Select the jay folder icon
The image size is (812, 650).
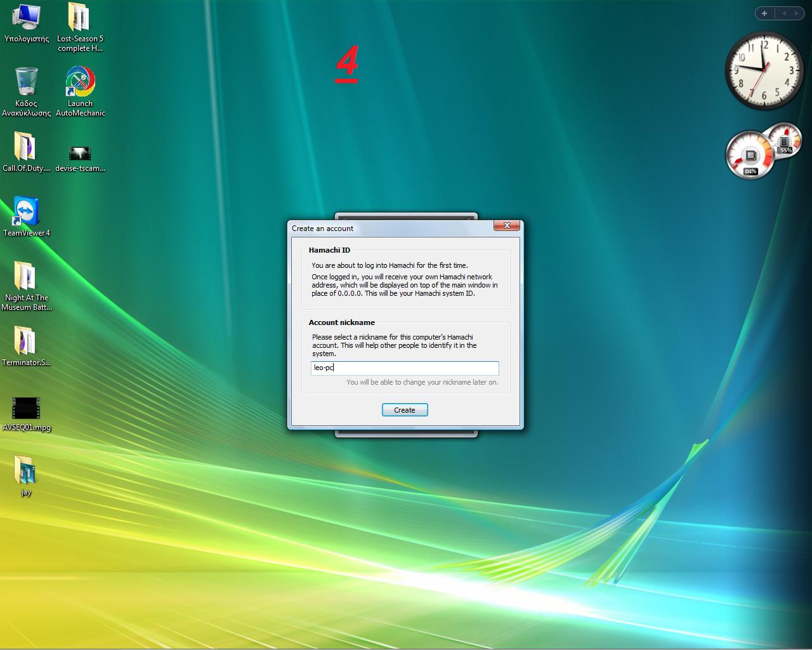point(26,476)
